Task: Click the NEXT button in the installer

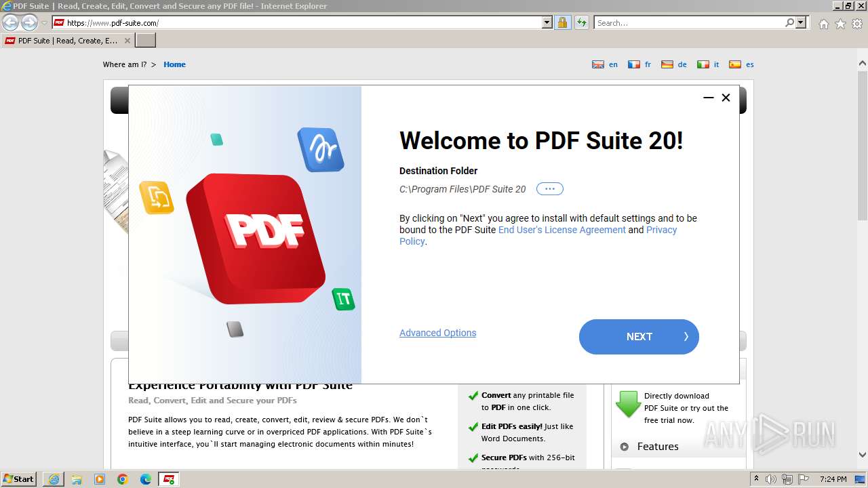Action: tap(639, 337)
